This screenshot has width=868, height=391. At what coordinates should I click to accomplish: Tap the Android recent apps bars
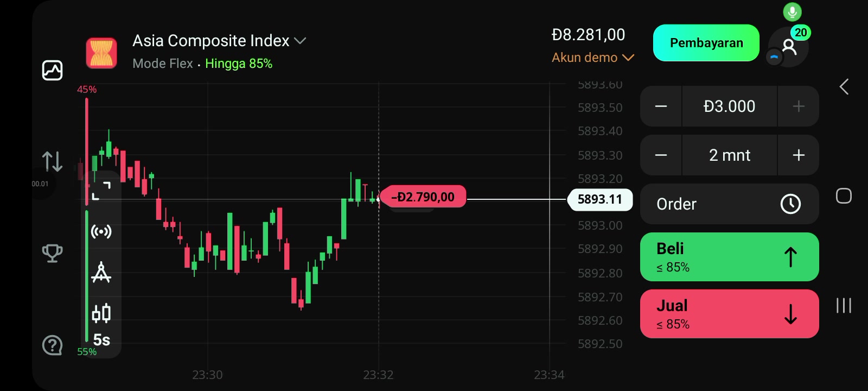844,305
